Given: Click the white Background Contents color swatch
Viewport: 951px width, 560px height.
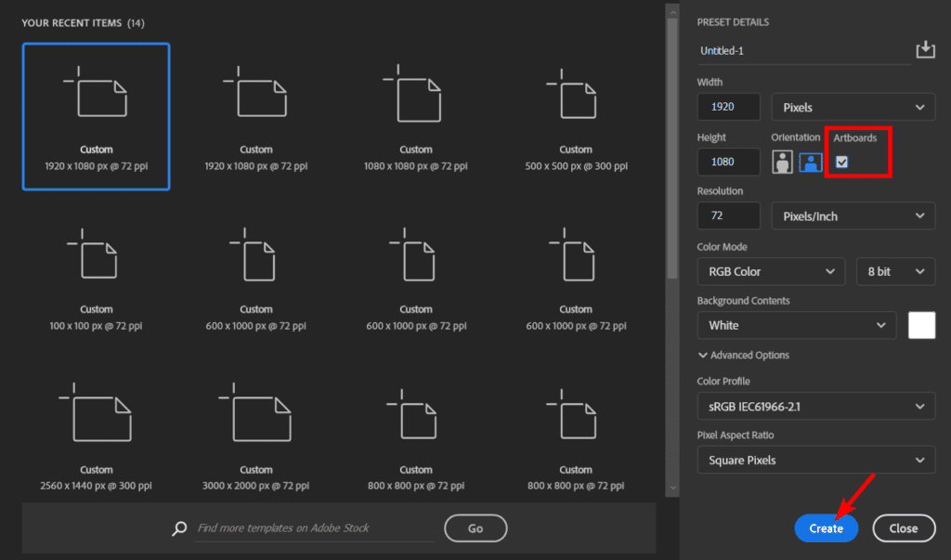Looking at the screenshot, I should (921, 325).
